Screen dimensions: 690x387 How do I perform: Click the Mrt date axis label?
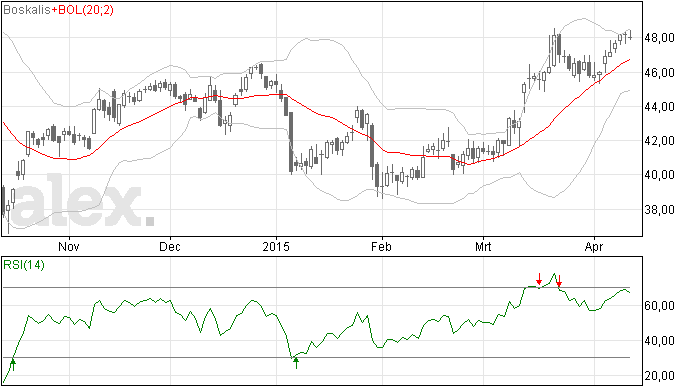coord(483,247)
